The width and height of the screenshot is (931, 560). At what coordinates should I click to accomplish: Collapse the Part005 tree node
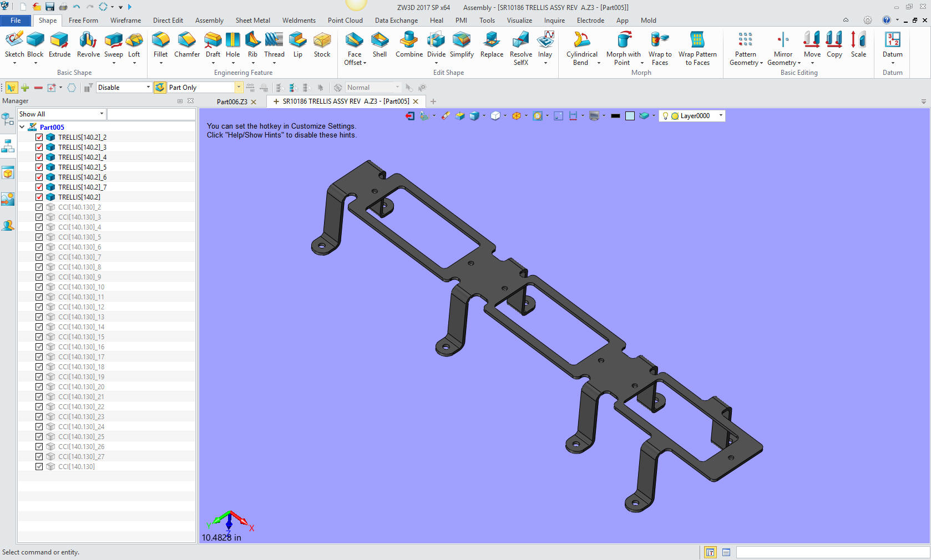point(22,127)
